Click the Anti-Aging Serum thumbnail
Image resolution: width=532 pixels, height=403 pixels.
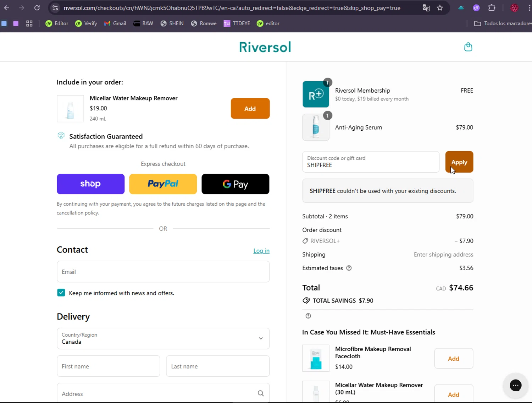click(316, 127)
